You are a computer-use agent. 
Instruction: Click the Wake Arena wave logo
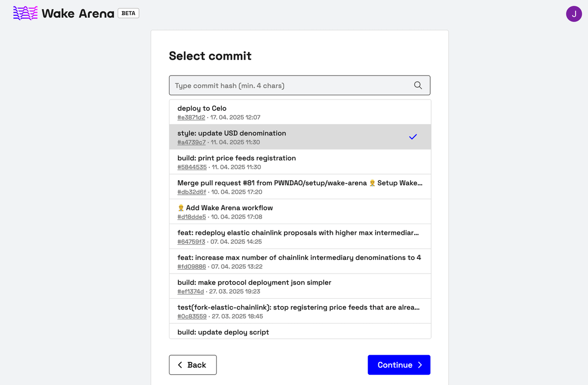coord(25,13)
